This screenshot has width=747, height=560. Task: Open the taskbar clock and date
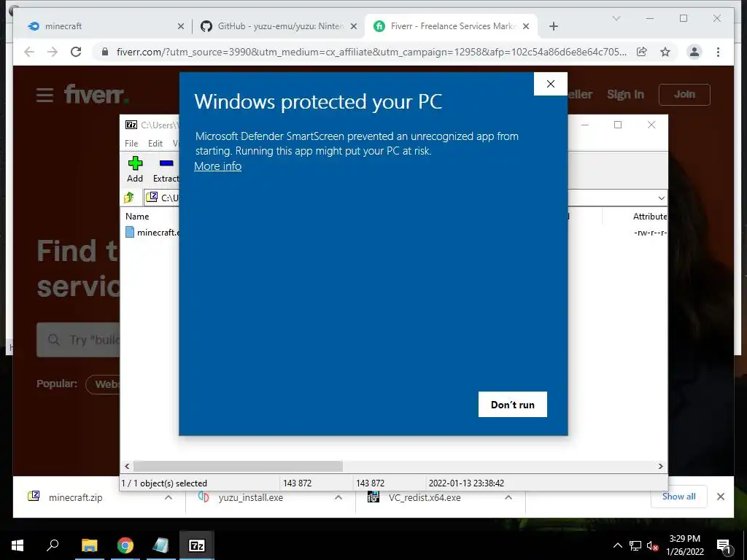(x=684, y=545)
